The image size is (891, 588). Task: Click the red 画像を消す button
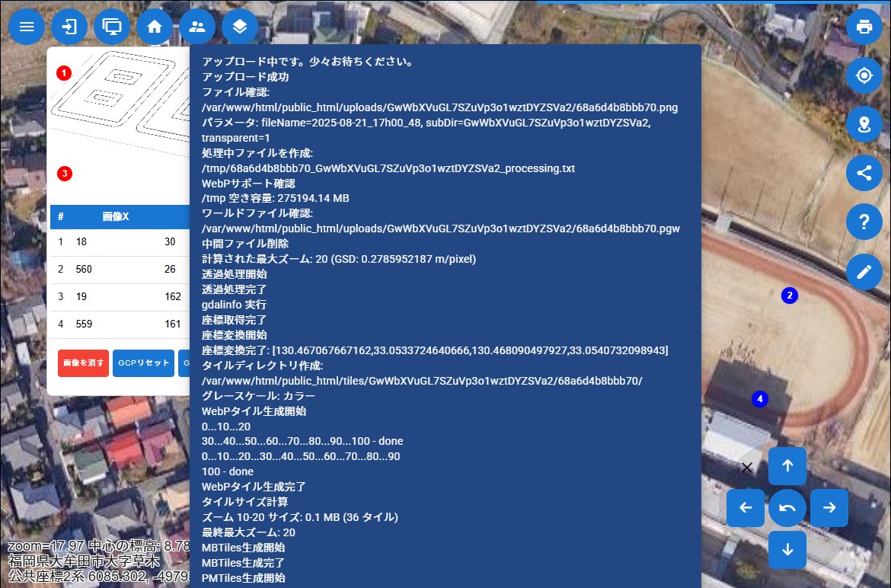[x=83, y=363]
